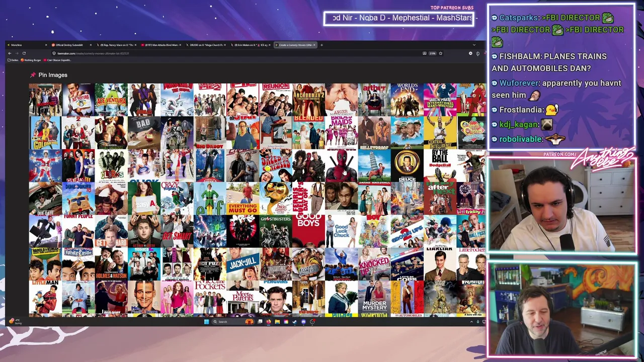
Task: Open the Dailies bookmark folder
Action: click(14, 60)
